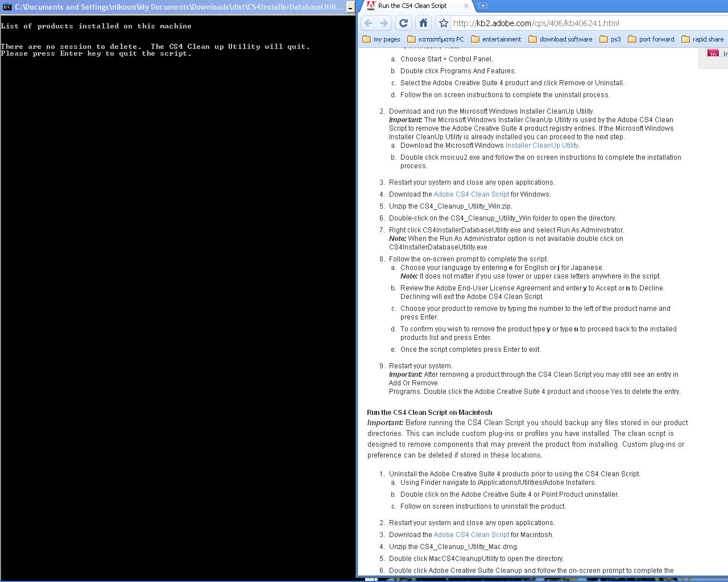Click the 'Run the CS4 Clean Script on Macintosh' heading
Screen dimensions: 728x582
(x=429, y=413)
